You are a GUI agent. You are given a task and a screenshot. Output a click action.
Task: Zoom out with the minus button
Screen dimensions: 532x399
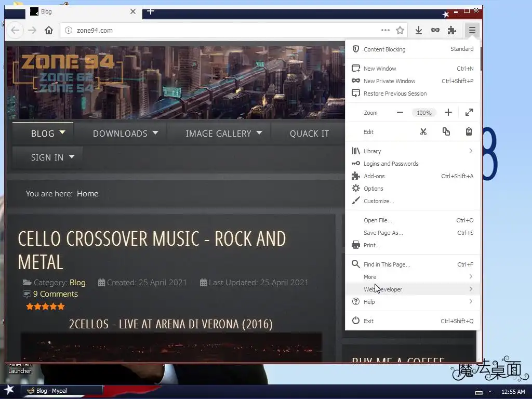(400, 112)
